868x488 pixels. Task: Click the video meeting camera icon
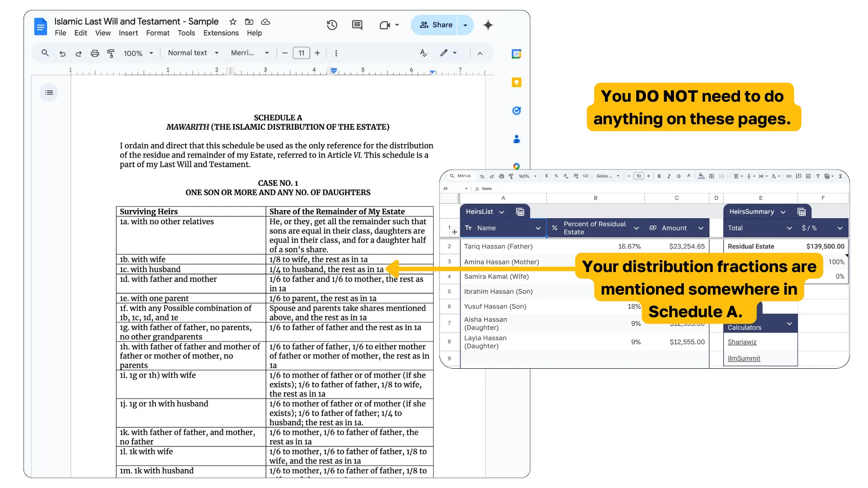click(385, 25)
